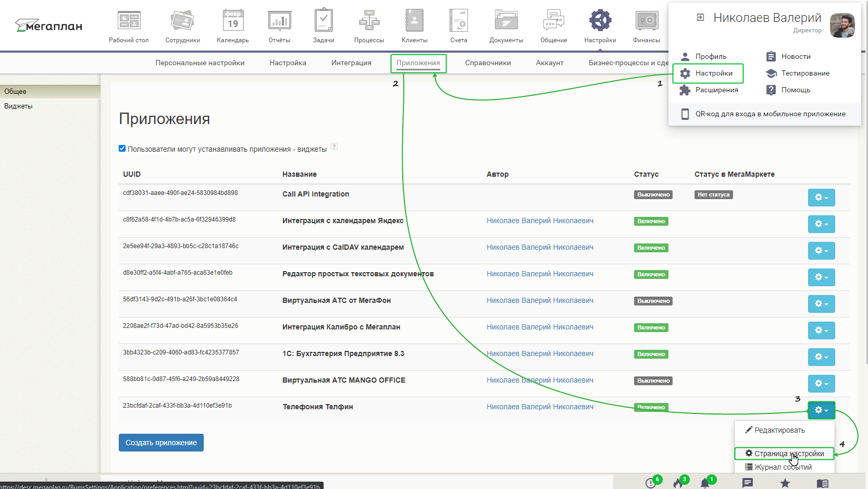
Task: Switch to Бизнес-процессы tab
Action: tap(628, 63)
